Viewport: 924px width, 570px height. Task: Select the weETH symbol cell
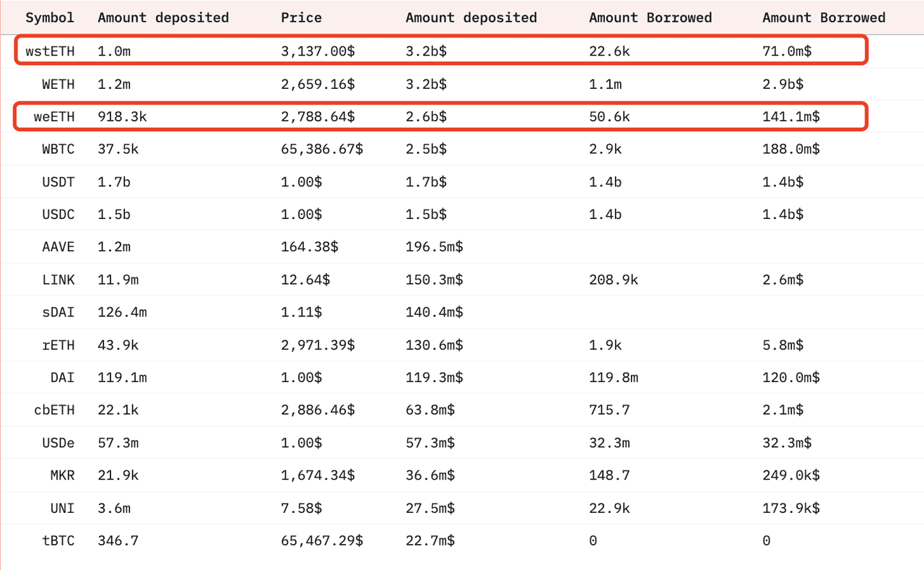click(54, 116)
